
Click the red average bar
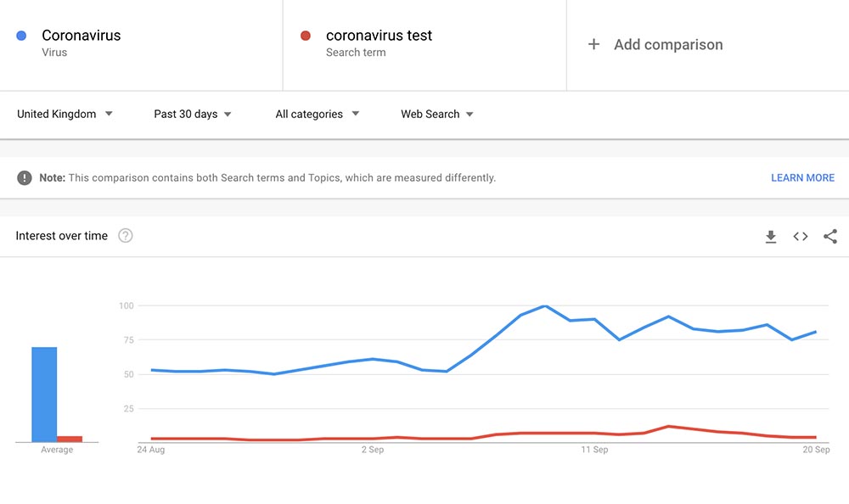[70, 439]
